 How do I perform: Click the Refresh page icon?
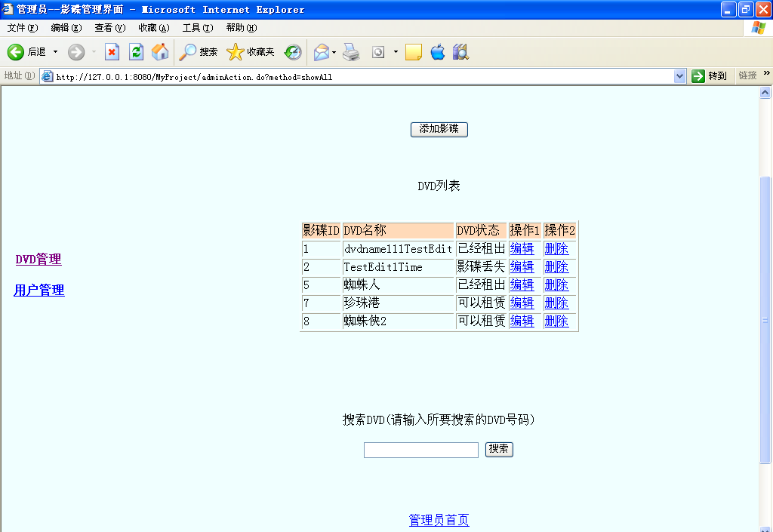(x=136, y=52)
